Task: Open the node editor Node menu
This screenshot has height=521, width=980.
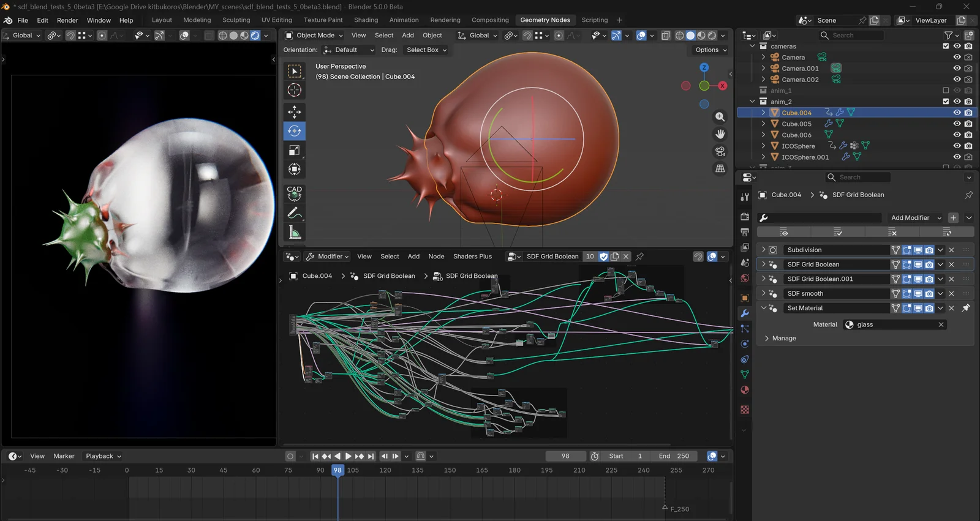Action: [436, 257]
